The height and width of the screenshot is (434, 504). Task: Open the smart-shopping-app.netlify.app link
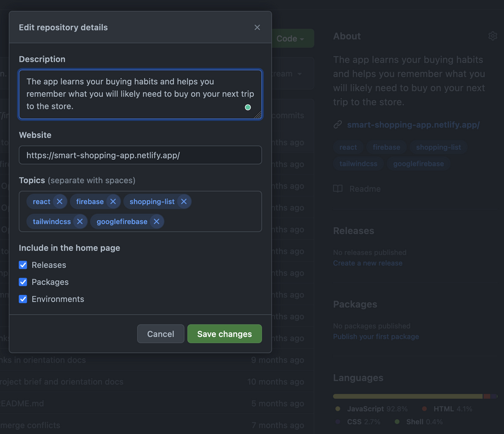[413, 124]
